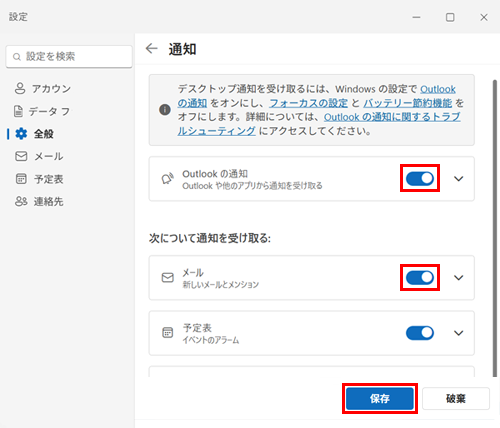
Task: Click the 次について通知を受け取る: heading text
Action: (210, 238)
